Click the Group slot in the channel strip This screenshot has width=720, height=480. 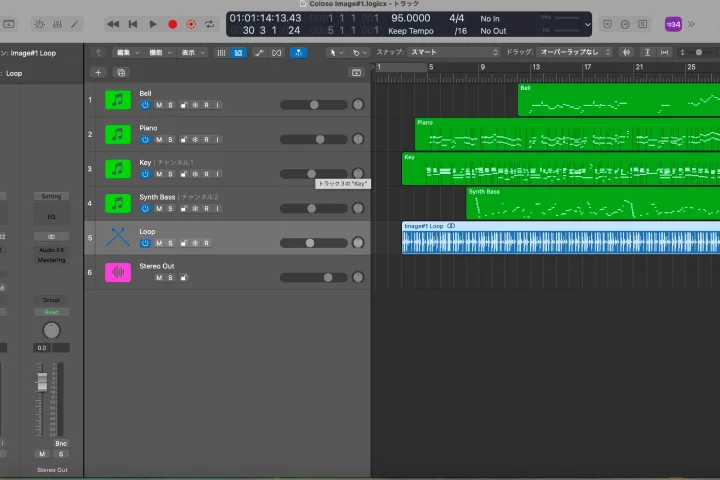pos(51,300)
